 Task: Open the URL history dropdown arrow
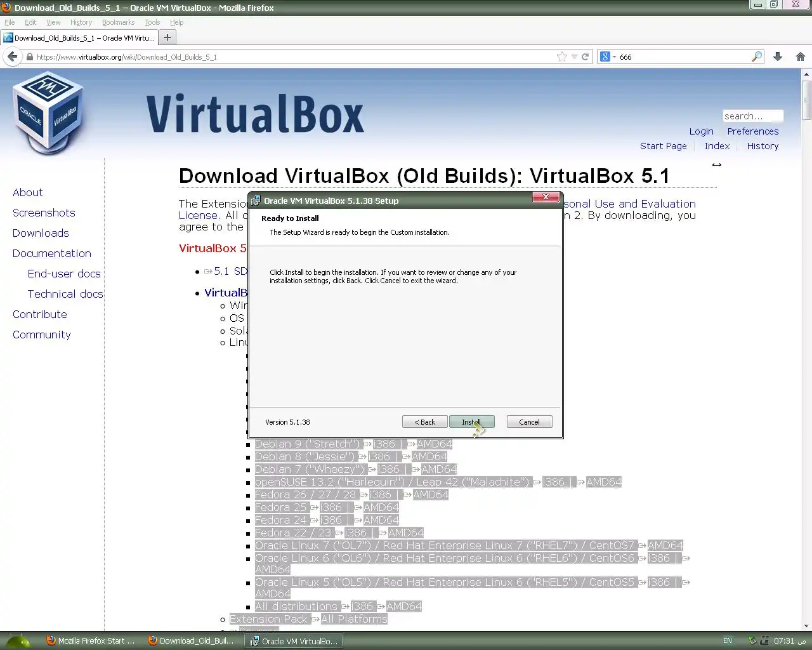click(574, 56)
